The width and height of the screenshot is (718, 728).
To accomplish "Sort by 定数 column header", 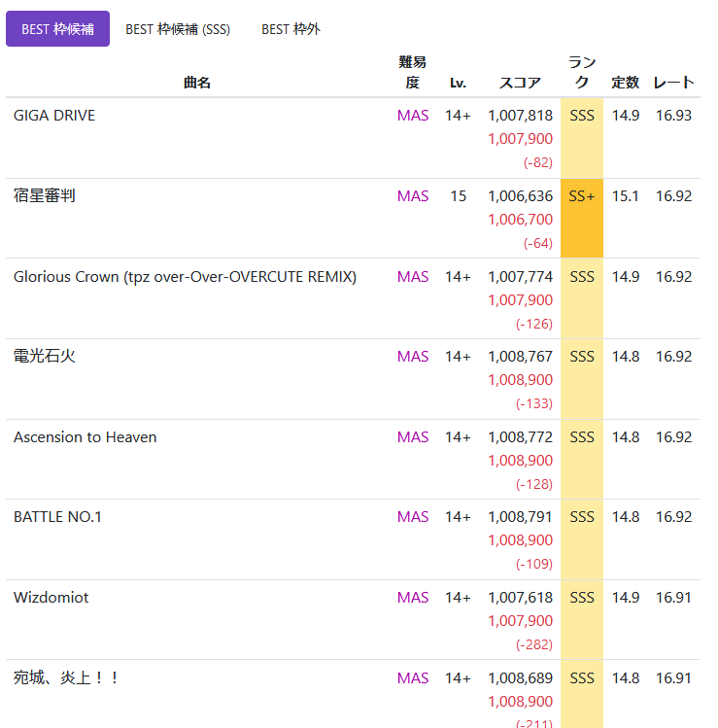I will point(625,83).
